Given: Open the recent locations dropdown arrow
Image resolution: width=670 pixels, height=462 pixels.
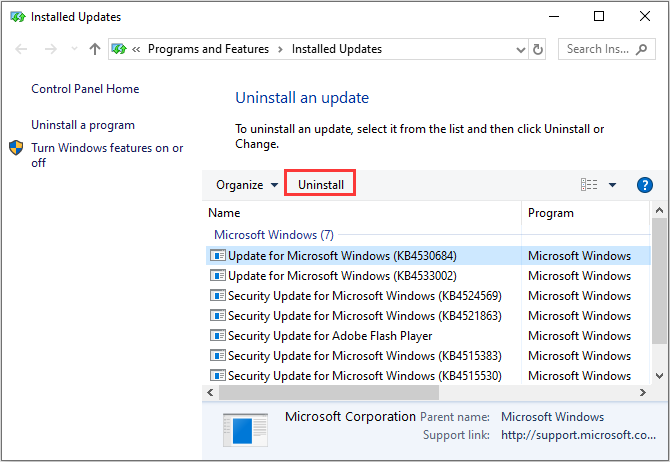Looking at the screenshot, I should [74, 49].
